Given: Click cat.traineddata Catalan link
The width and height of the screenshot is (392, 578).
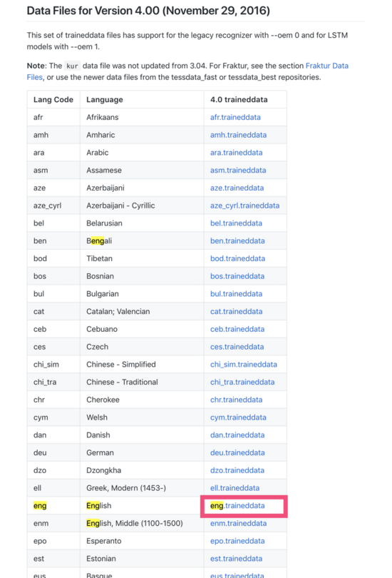Looking at the screenshot, I should click(x=237, y=312).
